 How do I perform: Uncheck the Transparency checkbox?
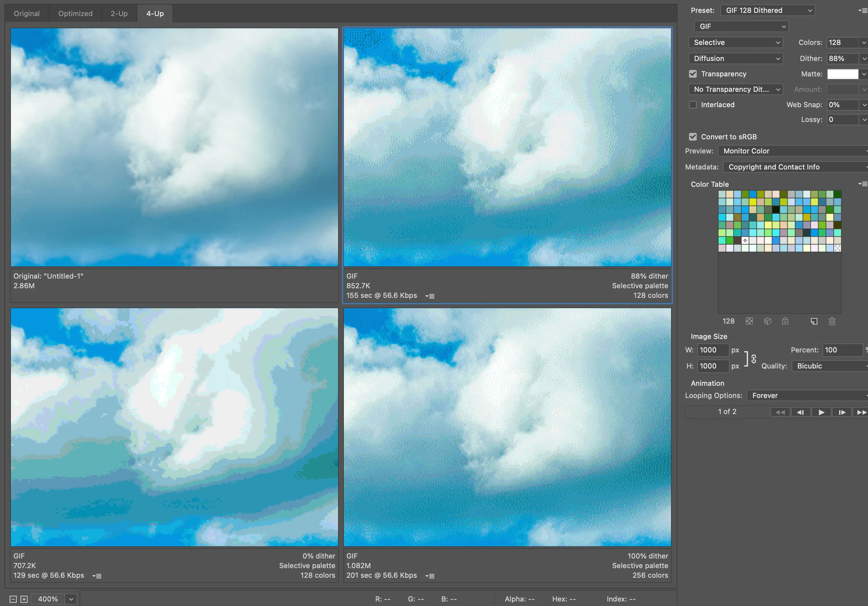[693, 74]
